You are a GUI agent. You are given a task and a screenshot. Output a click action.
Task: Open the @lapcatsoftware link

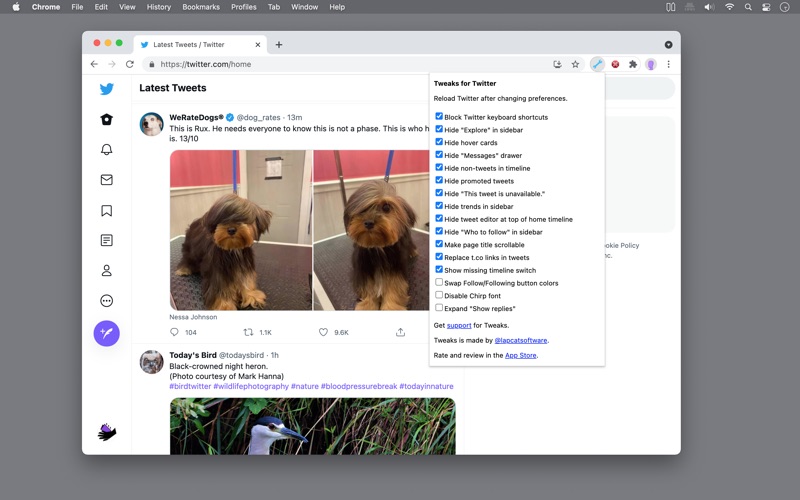[x=521, y=340]
